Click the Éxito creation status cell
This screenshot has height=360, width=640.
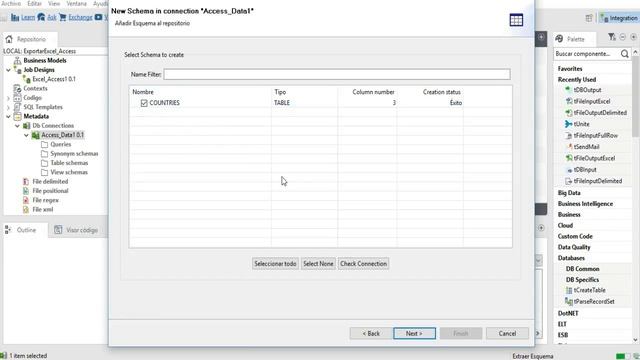(x=456, y=103)
